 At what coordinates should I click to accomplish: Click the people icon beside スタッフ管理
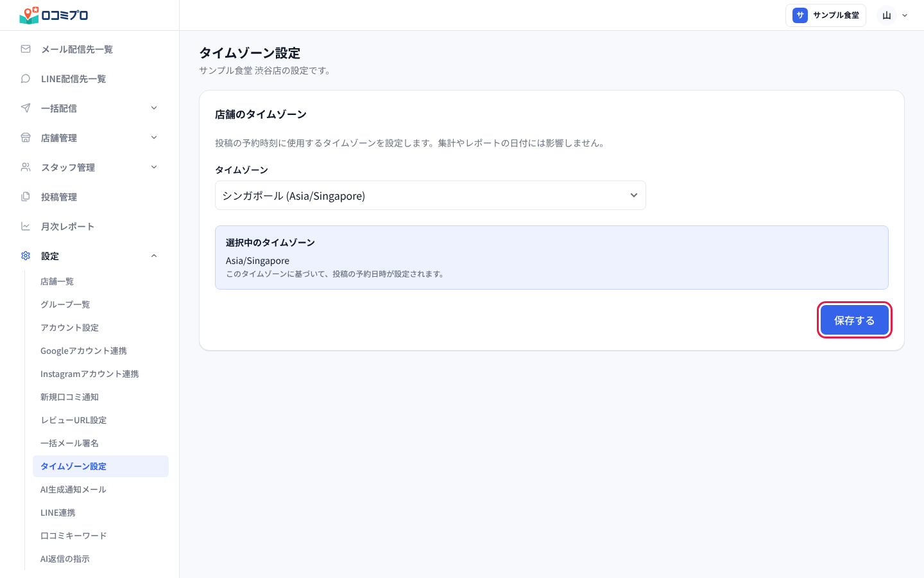pos(26,167)
